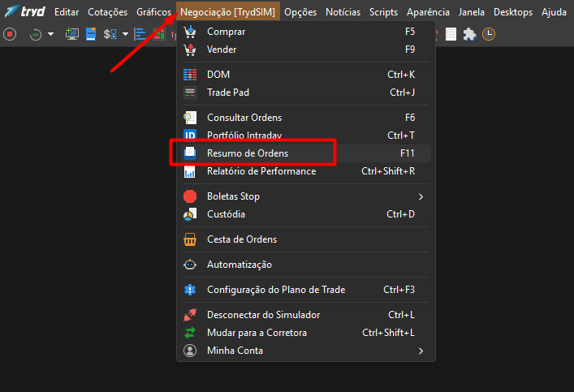Image resolution: width=574 pixels, height=392 pixels.
Task: Click the Tryd logo
Action: pos(24,11)
